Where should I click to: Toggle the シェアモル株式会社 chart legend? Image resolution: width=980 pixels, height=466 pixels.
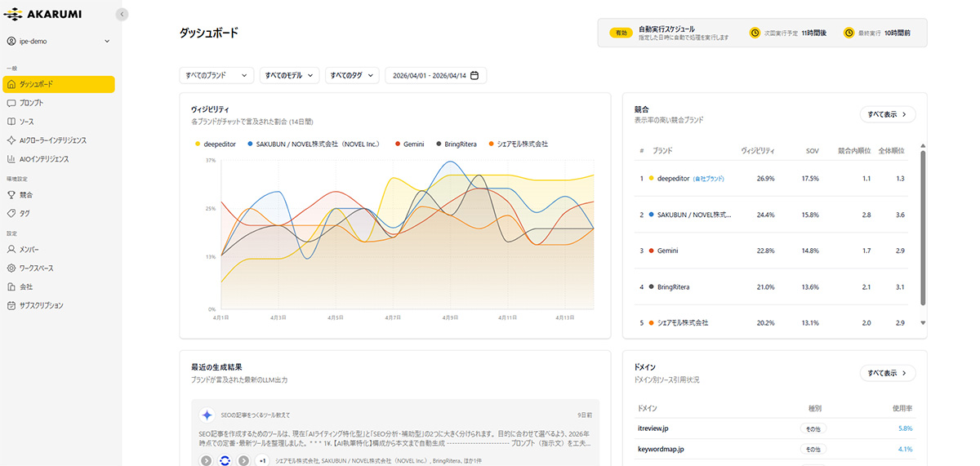519,144
